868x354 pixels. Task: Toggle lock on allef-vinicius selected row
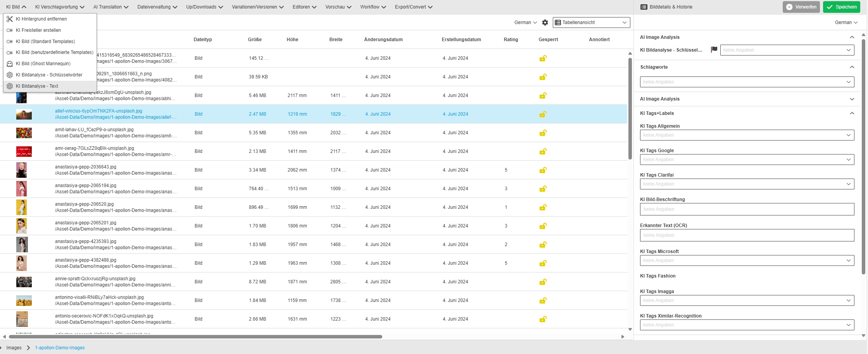pos(543,114)
